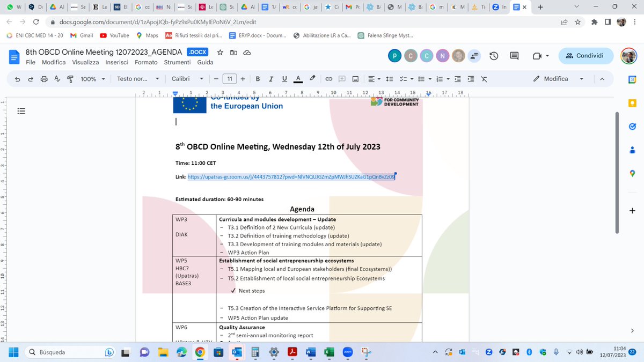Open the Visualizza menu
This screenshot has height=362, width=644.
point(85,62)
